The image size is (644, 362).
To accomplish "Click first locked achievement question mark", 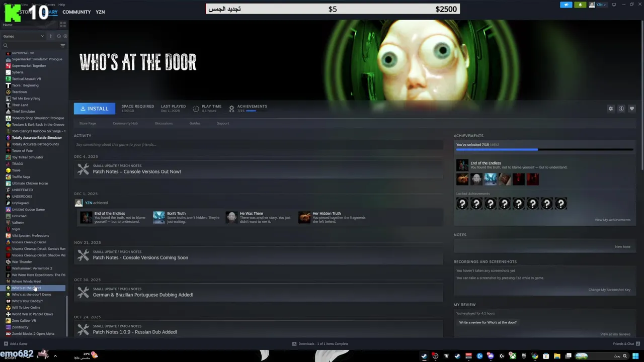I will point(462,203).
